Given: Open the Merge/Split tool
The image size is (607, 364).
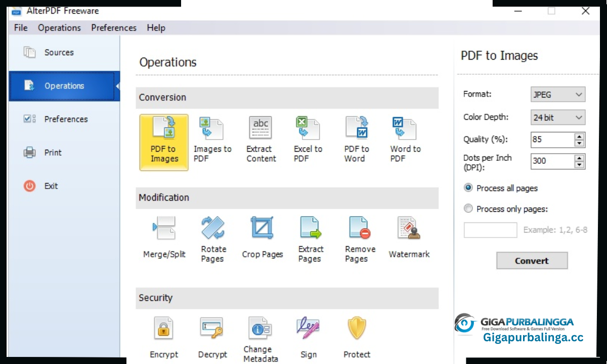Looking at the screenshot, I should [x=164, y=238].
